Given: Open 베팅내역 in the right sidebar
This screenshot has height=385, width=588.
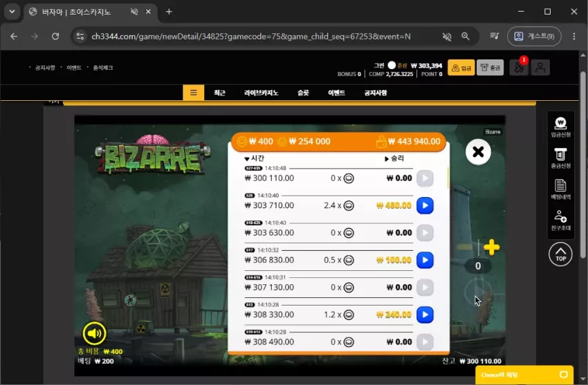Looking at the screenshot, I should [560, 189].
